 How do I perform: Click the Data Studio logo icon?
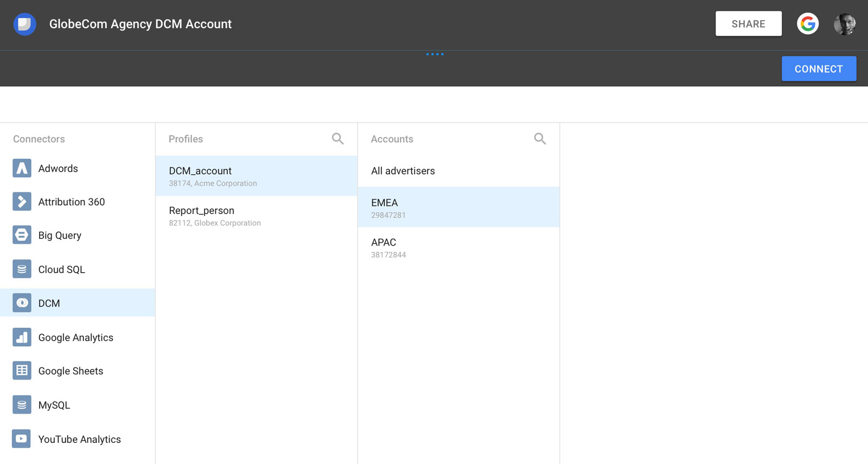point(24,24)
